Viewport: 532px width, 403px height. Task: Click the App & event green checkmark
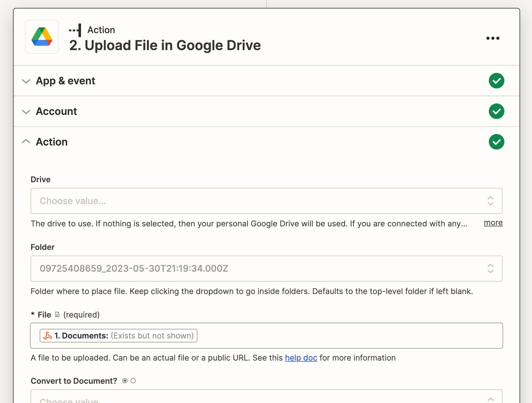pos(496,81)
